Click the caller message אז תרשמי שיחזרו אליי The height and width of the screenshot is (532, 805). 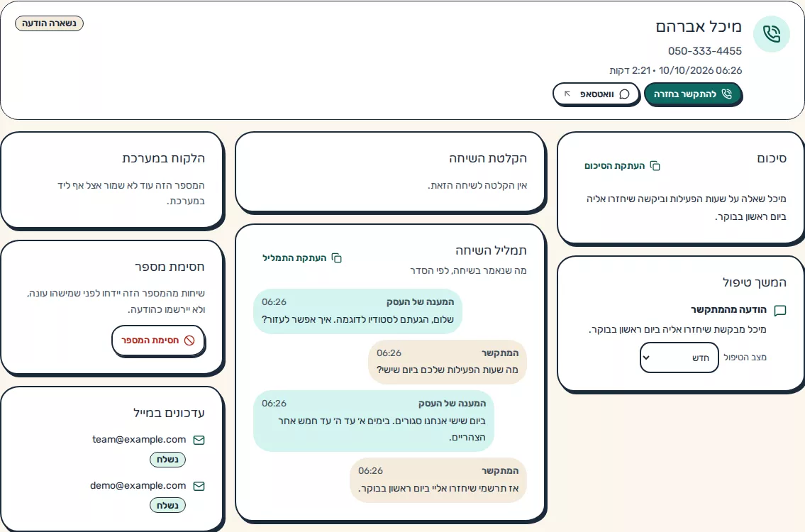point(438,480)
